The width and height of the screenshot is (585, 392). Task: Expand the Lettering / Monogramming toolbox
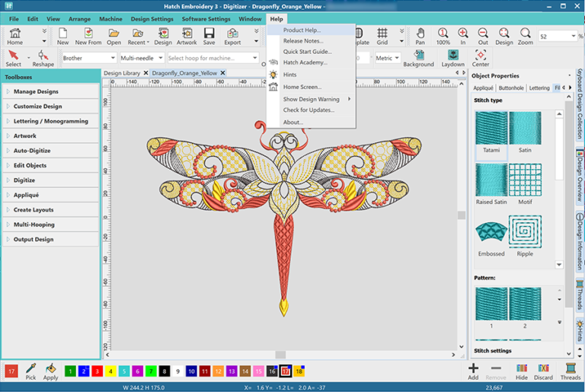pyautogui.click(x=50, y=121)
